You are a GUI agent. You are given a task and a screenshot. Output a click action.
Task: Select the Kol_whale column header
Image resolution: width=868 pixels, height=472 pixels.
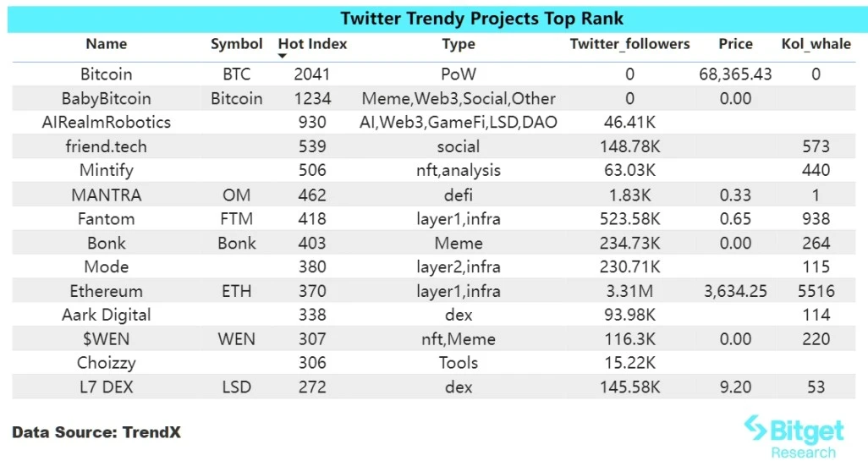click(816, 44)
